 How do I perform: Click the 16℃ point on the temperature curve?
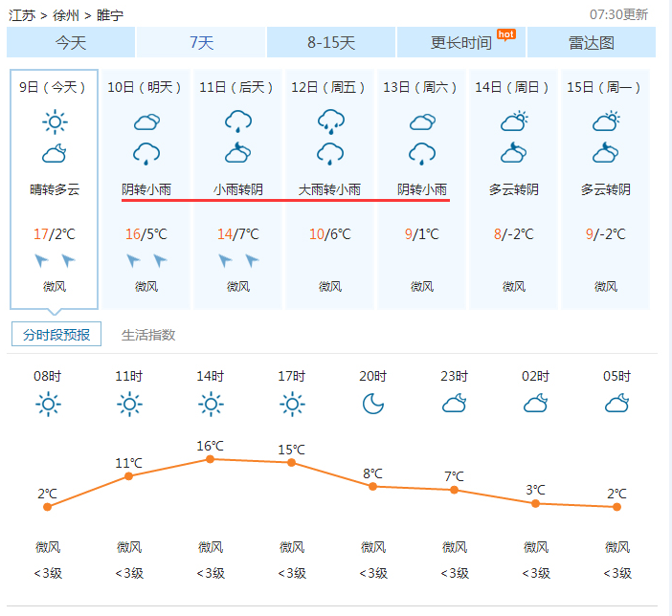click(210, 459)
